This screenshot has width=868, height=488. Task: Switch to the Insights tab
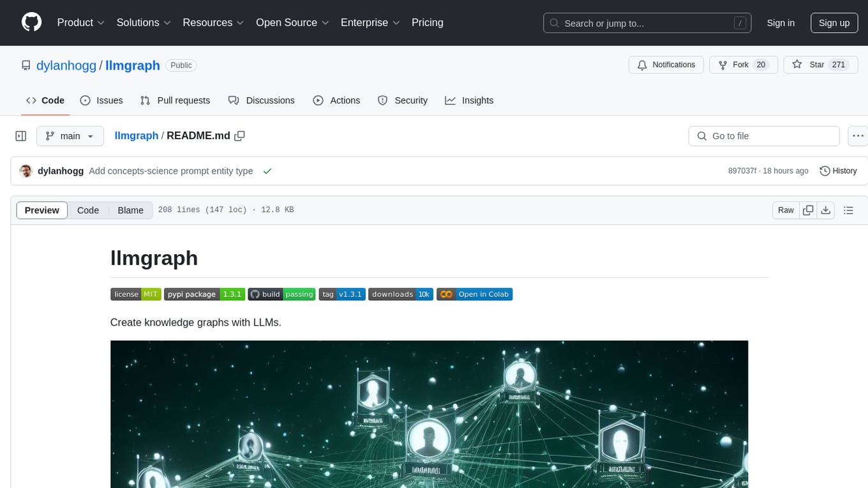tap(469, 100)
